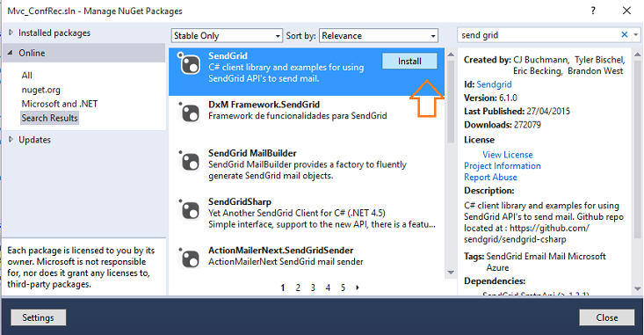Open the Settings button
The width and height of the screenshot is (644, 335).
[38, 317]
